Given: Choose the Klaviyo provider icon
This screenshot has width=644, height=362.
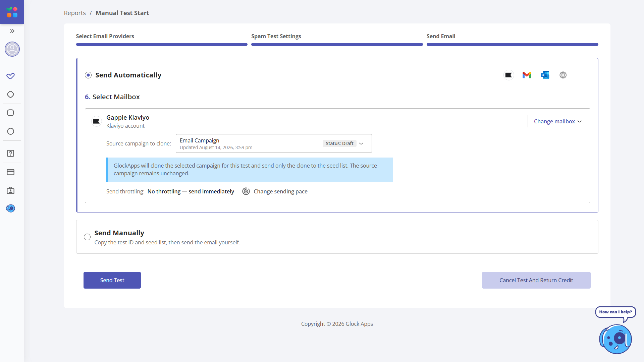Looking at the screenshot, I should [x=508, y=75].
